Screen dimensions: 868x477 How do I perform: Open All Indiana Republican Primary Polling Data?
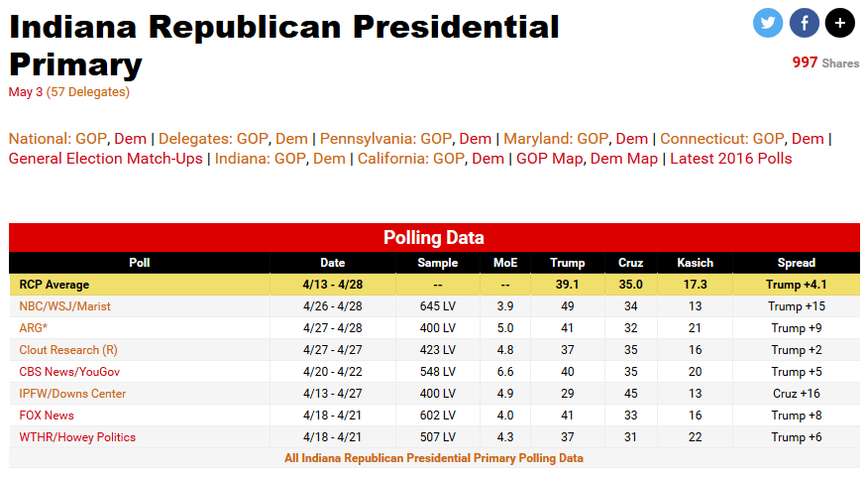tap(434, 458)
